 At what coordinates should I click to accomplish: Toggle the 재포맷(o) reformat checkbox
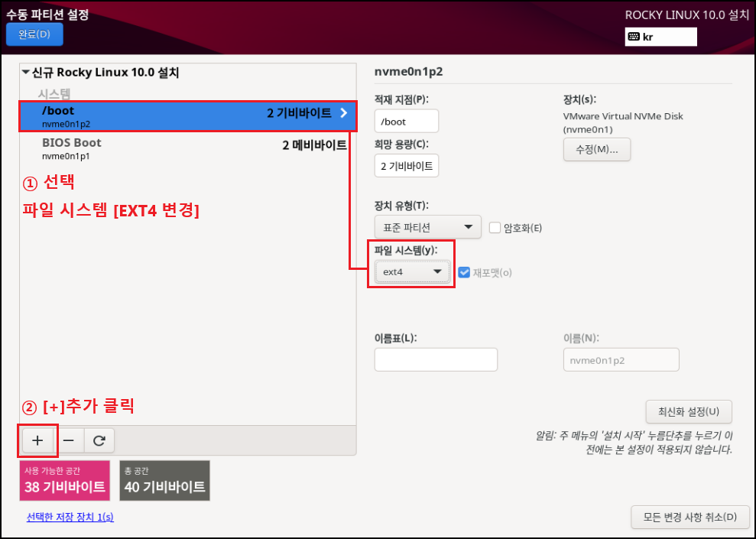(x=464, y=272)
